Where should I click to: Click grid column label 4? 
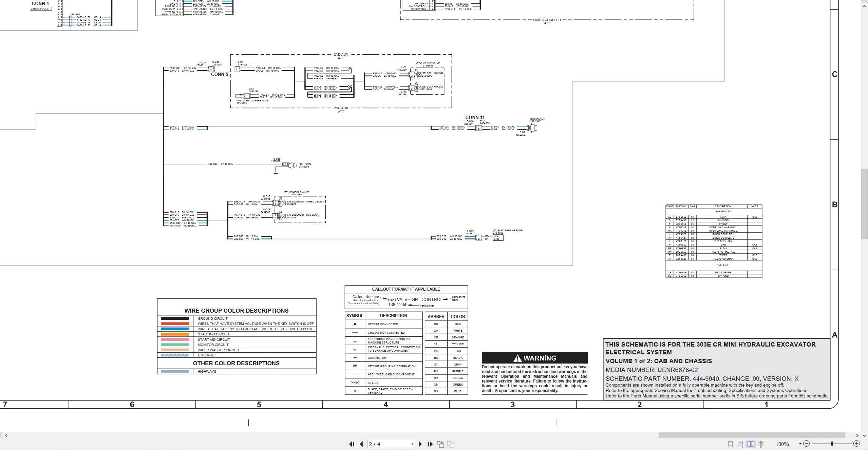[x=385, y=405]
